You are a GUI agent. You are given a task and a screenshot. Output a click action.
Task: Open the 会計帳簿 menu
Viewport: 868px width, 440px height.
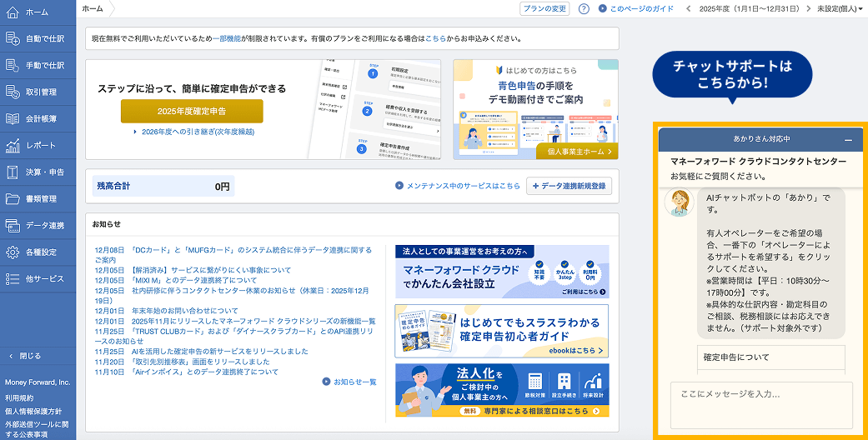(x=41, y=118)
